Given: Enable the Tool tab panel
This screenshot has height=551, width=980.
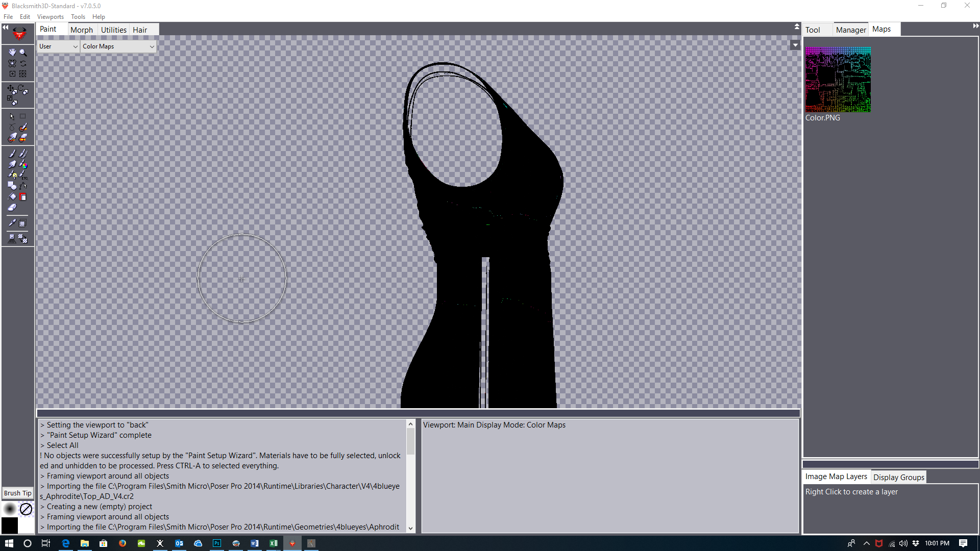Looking at the screenshot, I should click(813, 29).
